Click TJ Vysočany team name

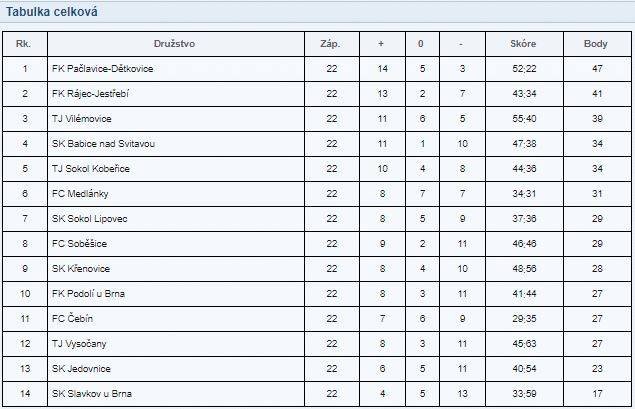(79, 344)
